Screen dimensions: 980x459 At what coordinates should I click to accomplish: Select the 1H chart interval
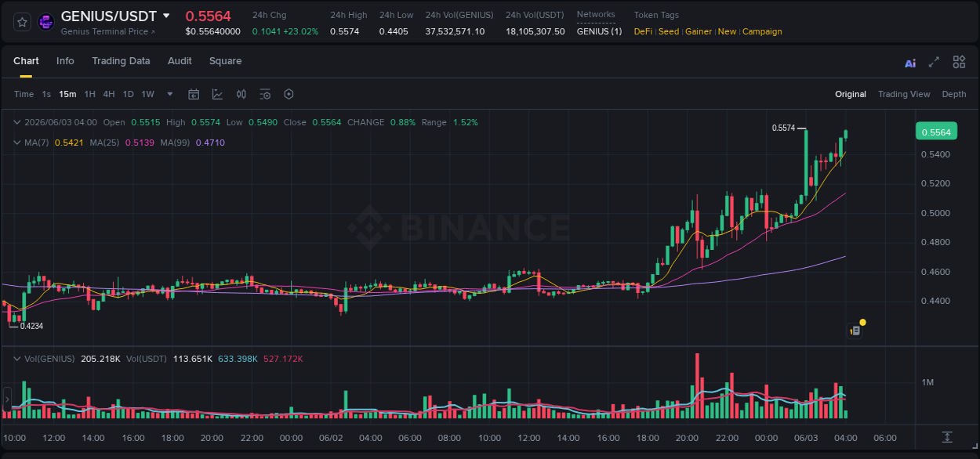pos(89,94)
